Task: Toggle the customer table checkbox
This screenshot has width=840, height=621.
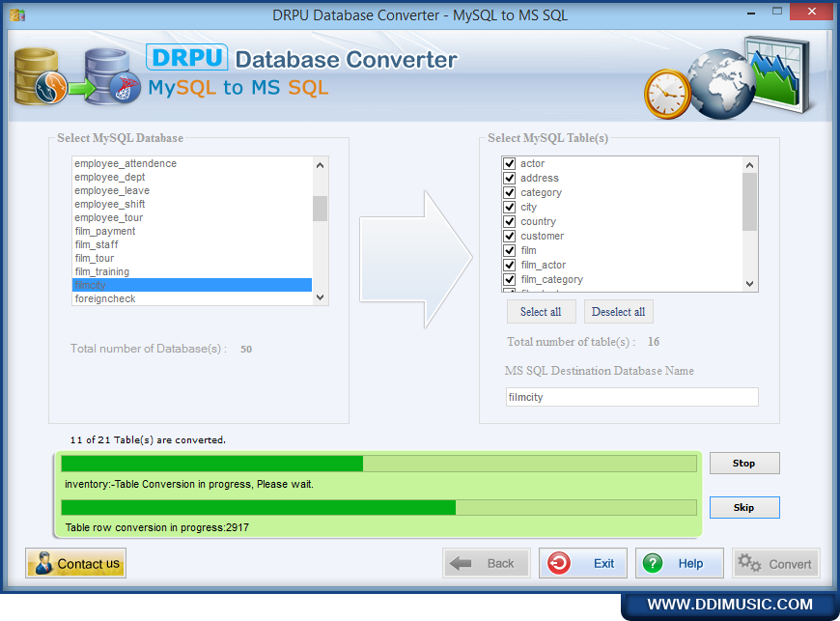Action: pos(510,236)
